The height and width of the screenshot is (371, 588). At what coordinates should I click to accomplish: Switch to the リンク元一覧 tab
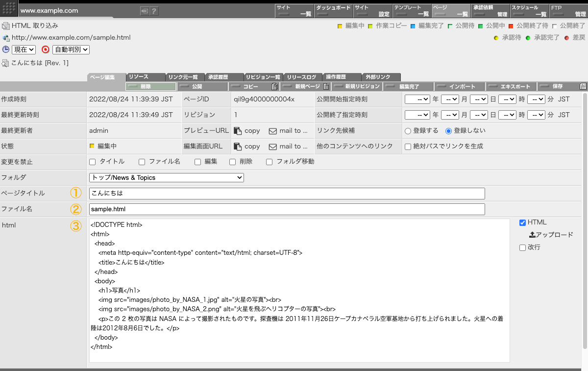pyautogui.click(x=184, y=77)
